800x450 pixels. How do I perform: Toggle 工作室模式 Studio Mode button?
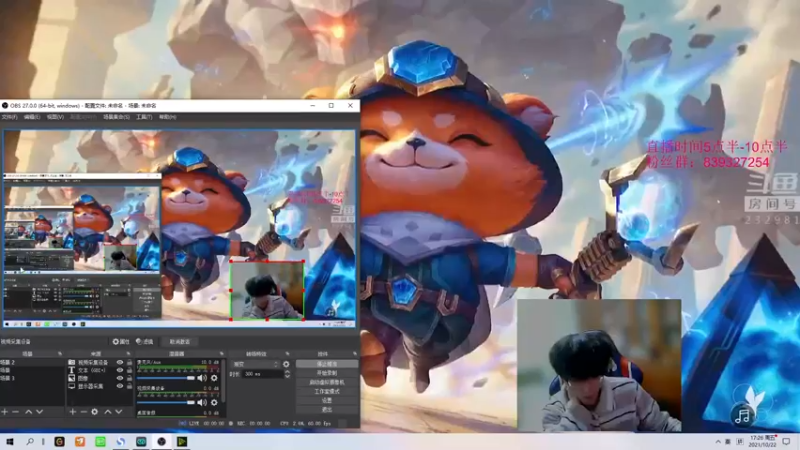pyautogui.click(x=327, y=391)
